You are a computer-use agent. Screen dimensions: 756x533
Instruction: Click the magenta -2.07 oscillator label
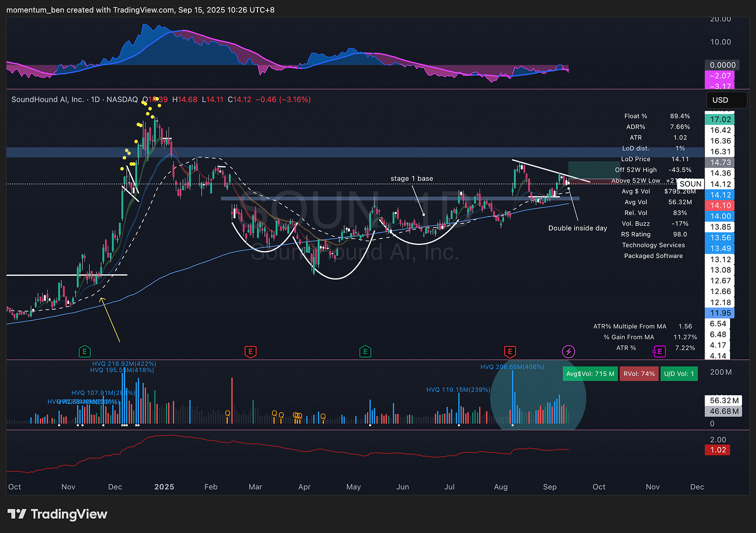coord(720,76)
